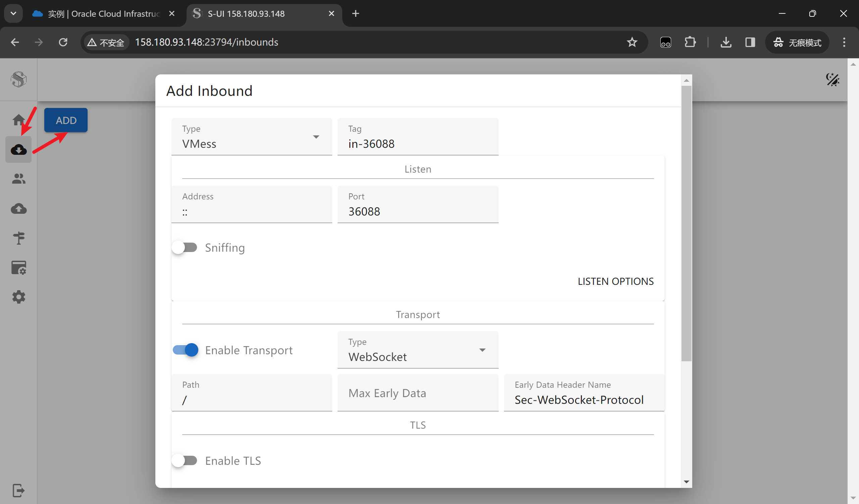Open the Clients people icon in sidebar
This screenshot has width=859, height=504.
(18, 179)
